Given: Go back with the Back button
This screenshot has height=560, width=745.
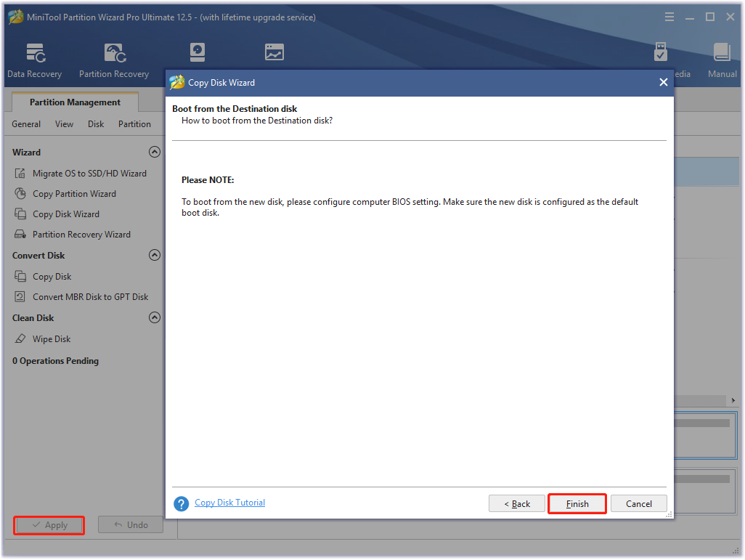Looking at the screenshot, I should (516, 504).
